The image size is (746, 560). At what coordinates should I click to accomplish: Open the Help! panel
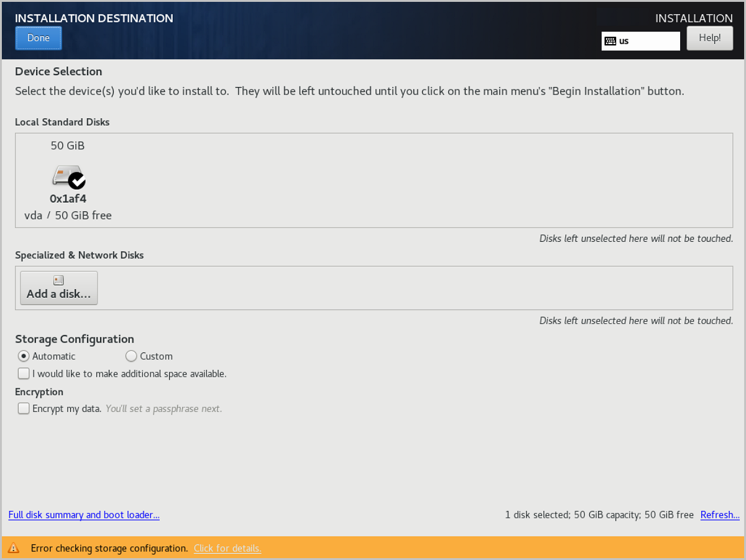709,38
